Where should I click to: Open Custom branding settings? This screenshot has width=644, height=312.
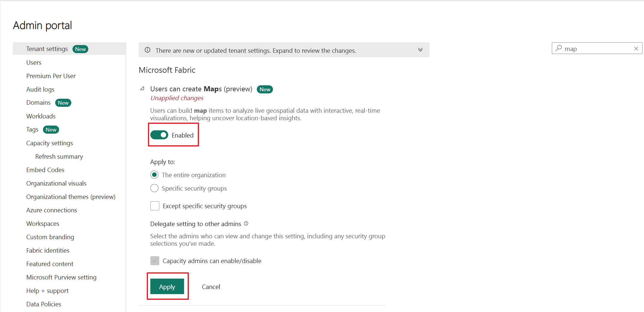[50, 237]
